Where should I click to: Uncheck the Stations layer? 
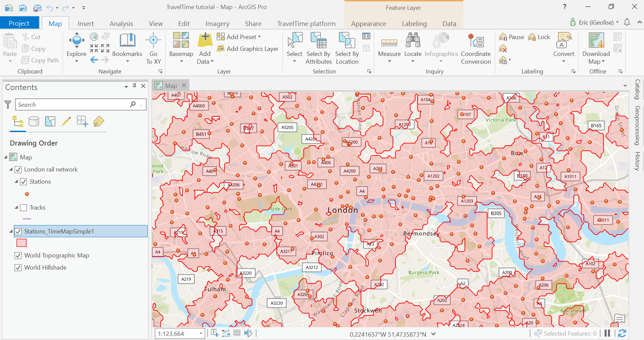[23, 181]
